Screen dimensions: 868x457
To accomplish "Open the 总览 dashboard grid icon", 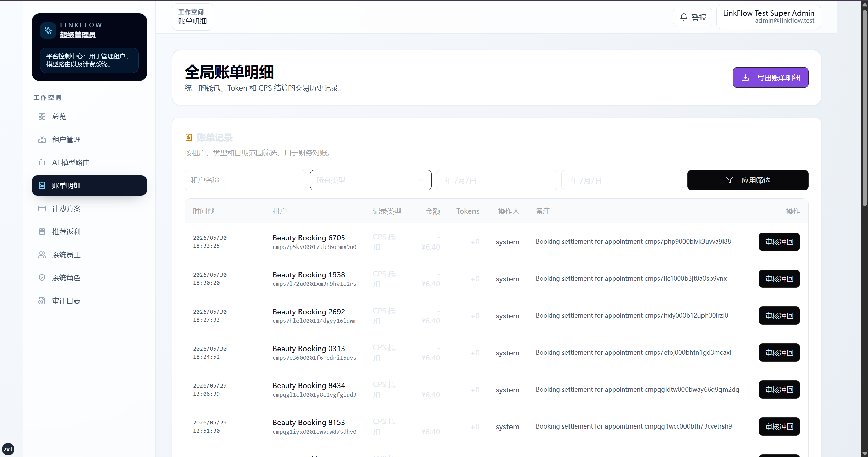I will [x=42, y=116].
